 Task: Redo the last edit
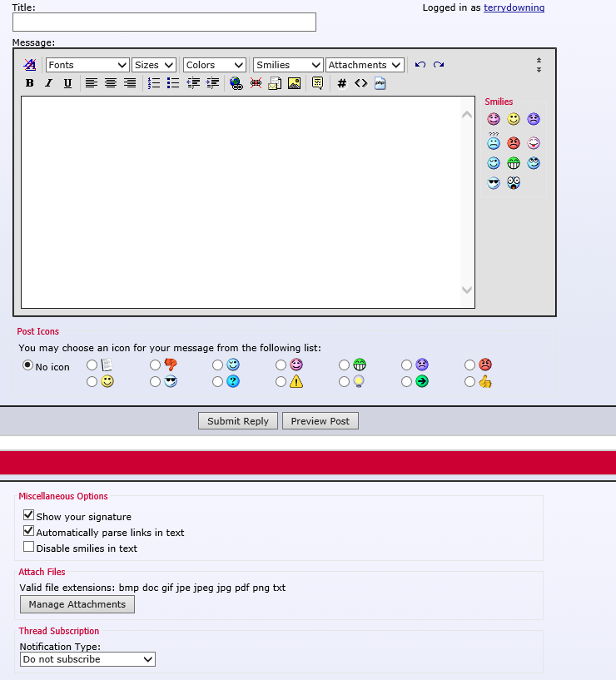(x=439, y=65)
